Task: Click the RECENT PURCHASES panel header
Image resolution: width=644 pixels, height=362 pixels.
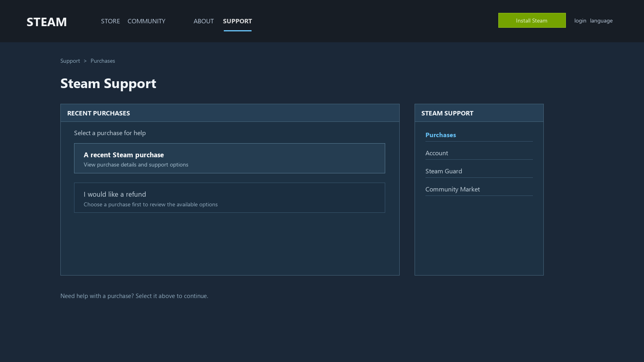Action: (230, 113)
